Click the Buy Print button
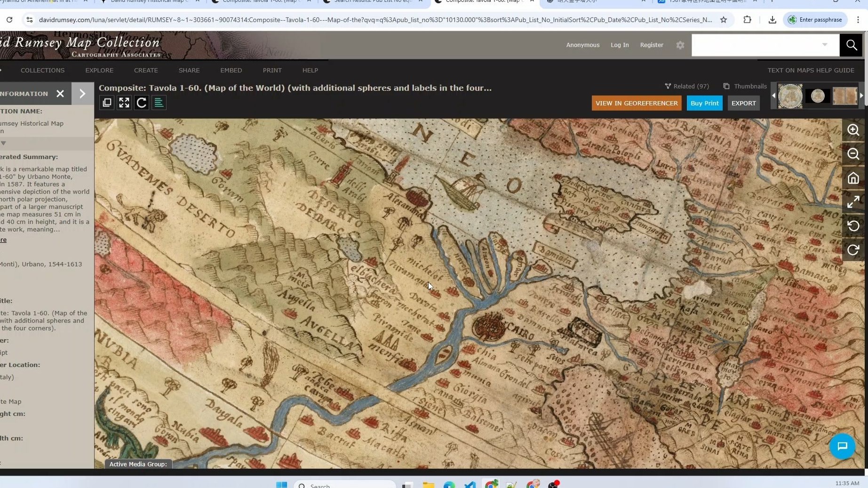868x488 pixels. tap(704, 103)
